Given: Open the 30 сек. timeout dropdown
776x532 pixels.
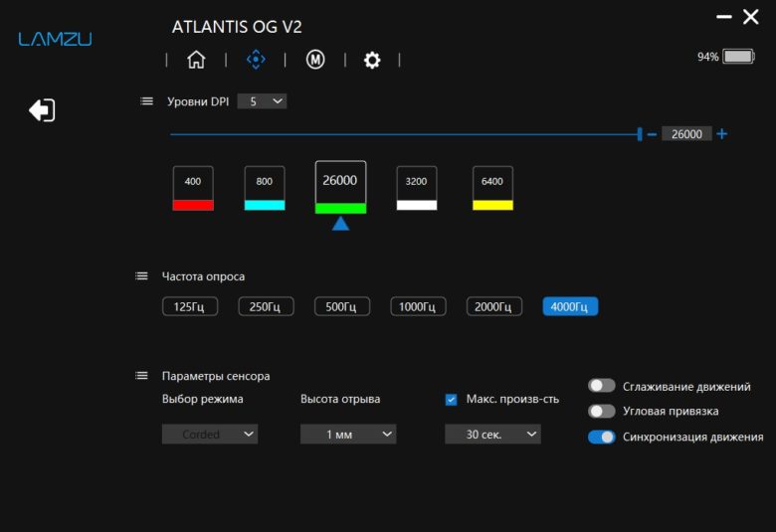Looking at the screenshot, I should pyautogui.click(x=492, y=434).
